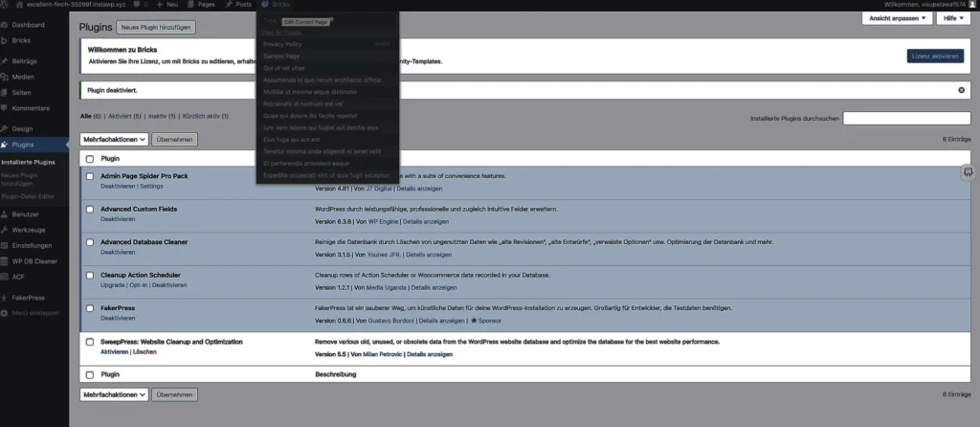The height and width of the screenshot is (427, 980).
Task: Click the plus icon next to Neu
Action: pyautogui.click(x=160, y=5)
